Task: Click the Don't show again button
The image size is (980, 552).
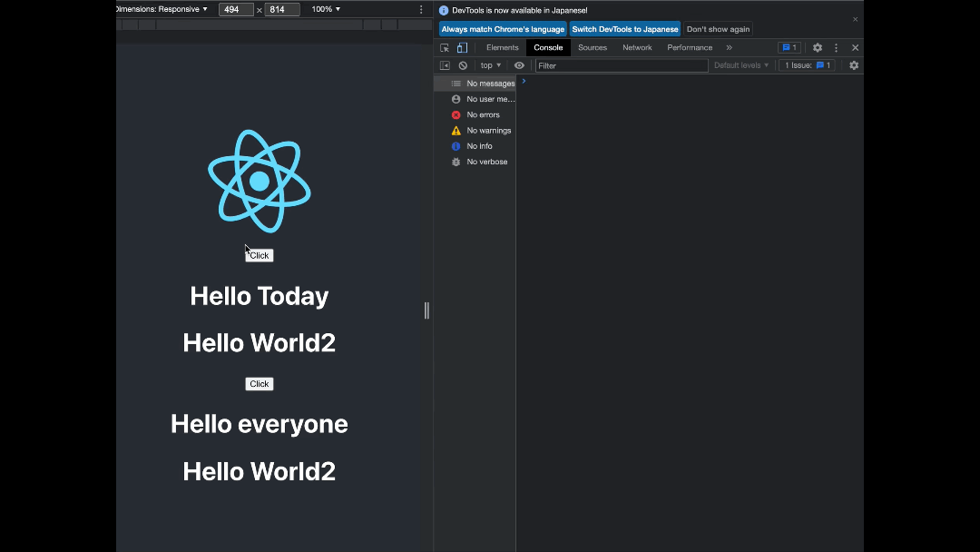Action: (x=718, y=29)
